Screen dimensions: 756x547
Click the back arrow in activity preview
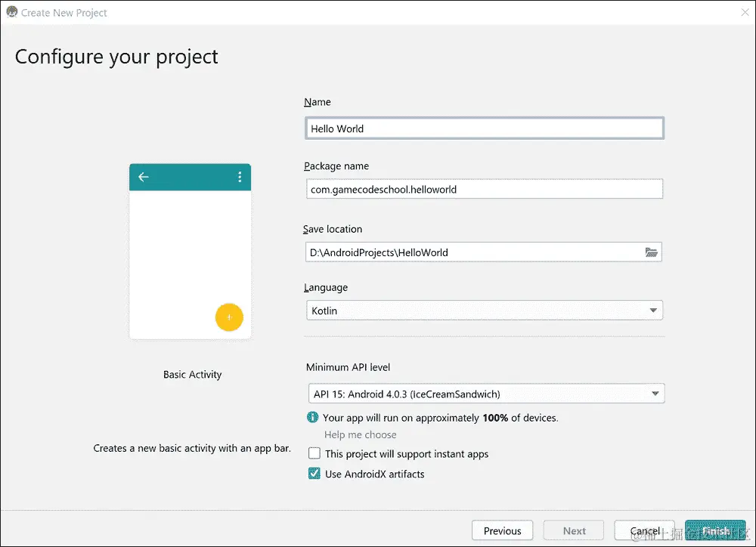[x=143, y=177]
